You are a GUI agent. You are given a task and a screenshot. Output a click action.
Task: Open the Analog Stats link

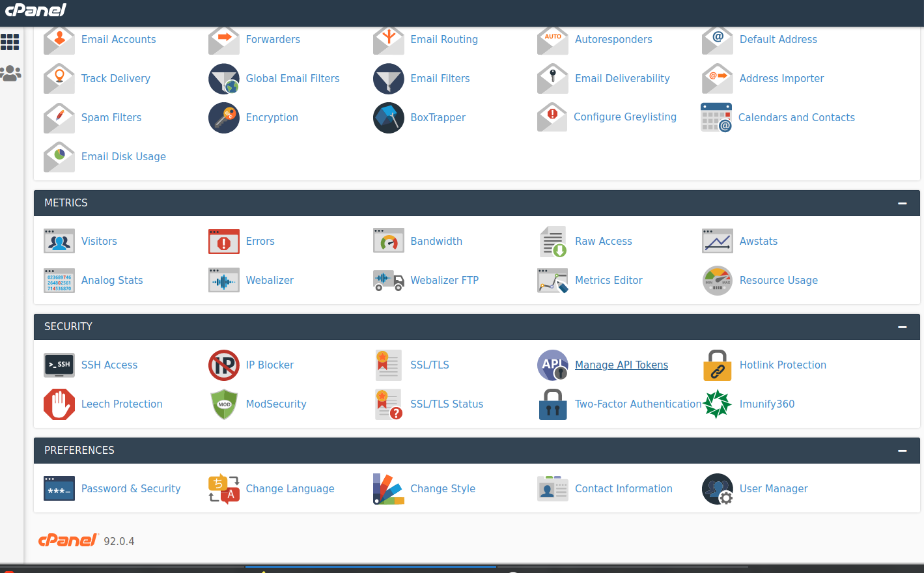pos(112,280)
